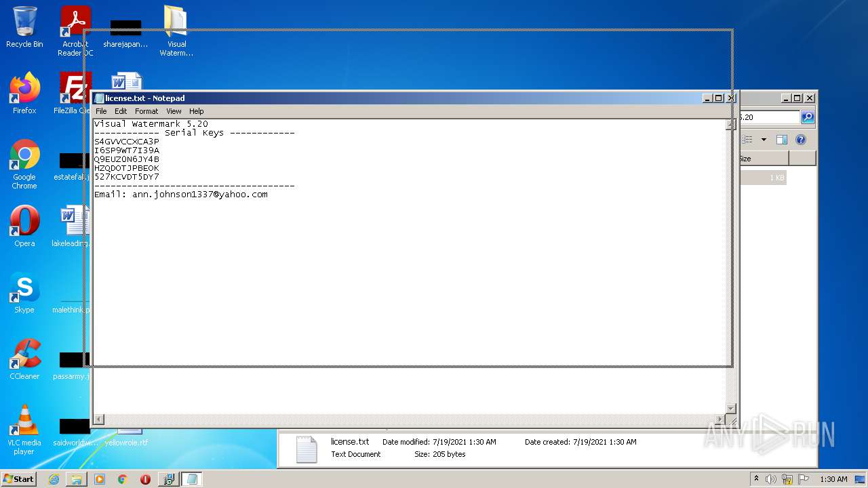This screenshot has width=868, height=488.
Task: Click the Notepad horizontal scrollbar right arrow
Action: [x=720, y=420]
